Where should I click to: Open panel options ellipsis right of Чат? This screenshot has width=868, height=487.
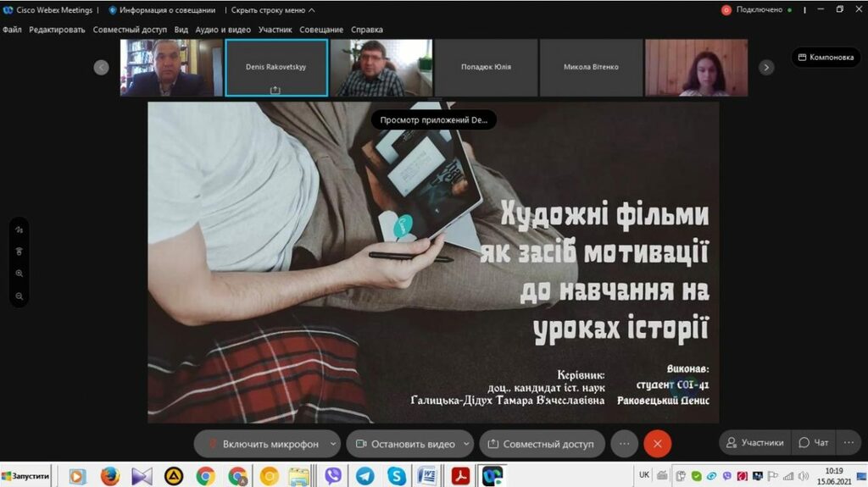click(x=848, y=442)
